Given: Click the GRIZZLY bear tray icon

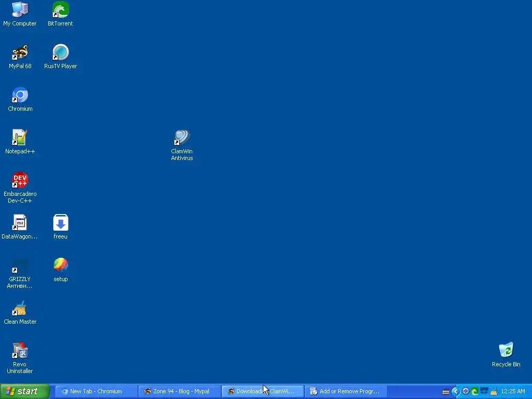Looking at the screenshot, I should point(484,391).
